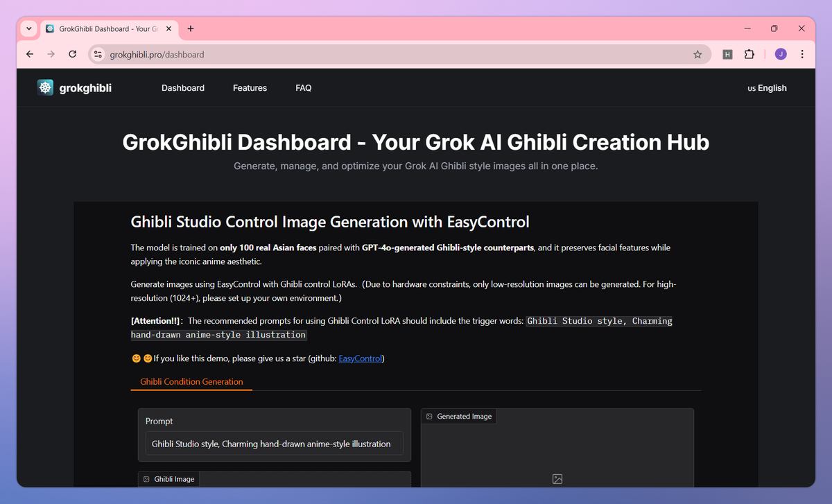Open site information icon in address bar
The height and width of the screenshot is (504, 832).
tap(98, 54)
